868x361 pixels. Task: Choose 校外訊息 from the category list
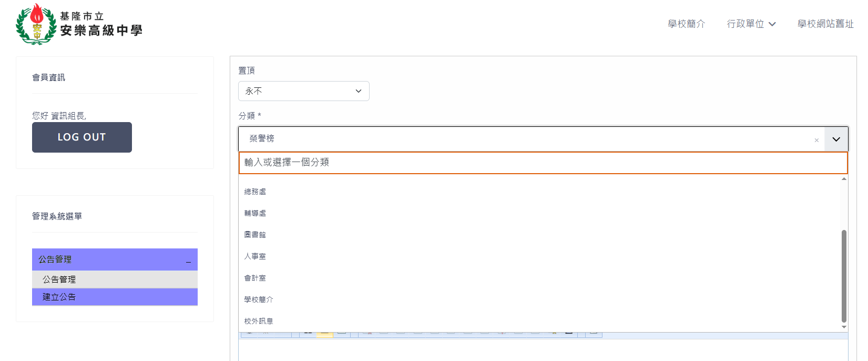(259, 321)
